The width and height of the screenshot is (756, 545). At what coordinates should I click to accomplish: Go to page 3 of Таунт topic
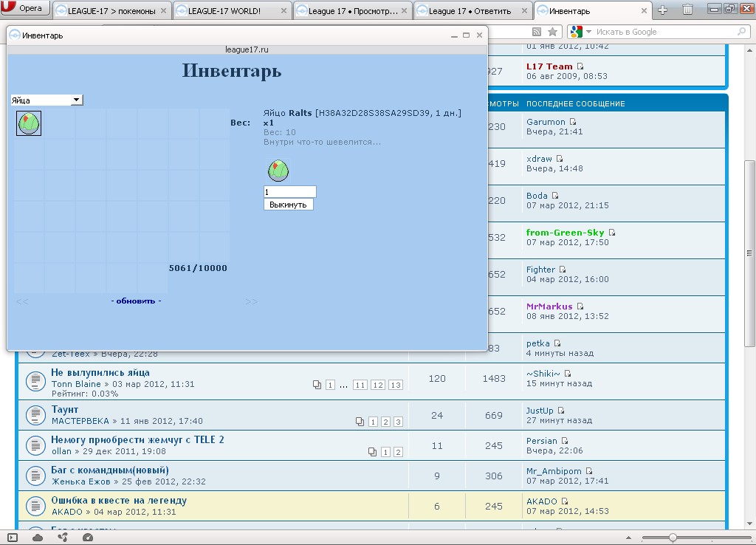coord(398,422)
